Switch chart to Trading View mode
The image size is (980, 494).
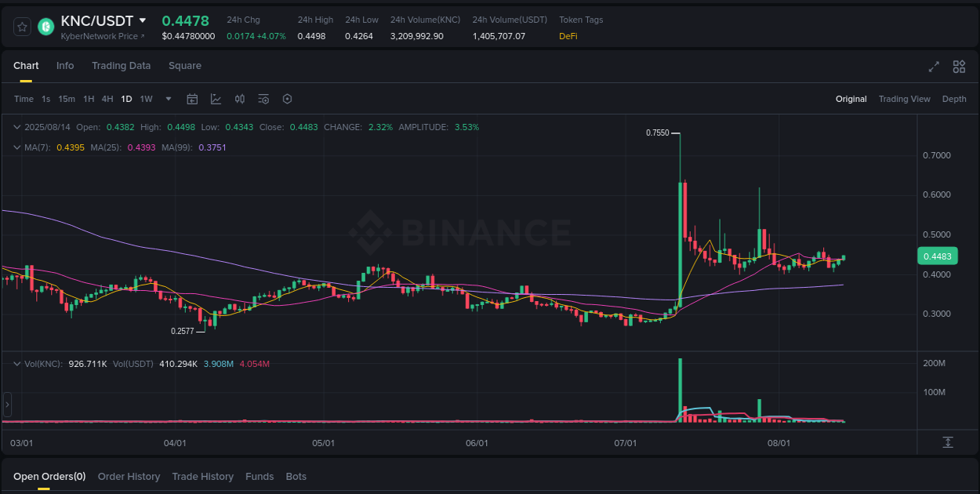[905, 99]
